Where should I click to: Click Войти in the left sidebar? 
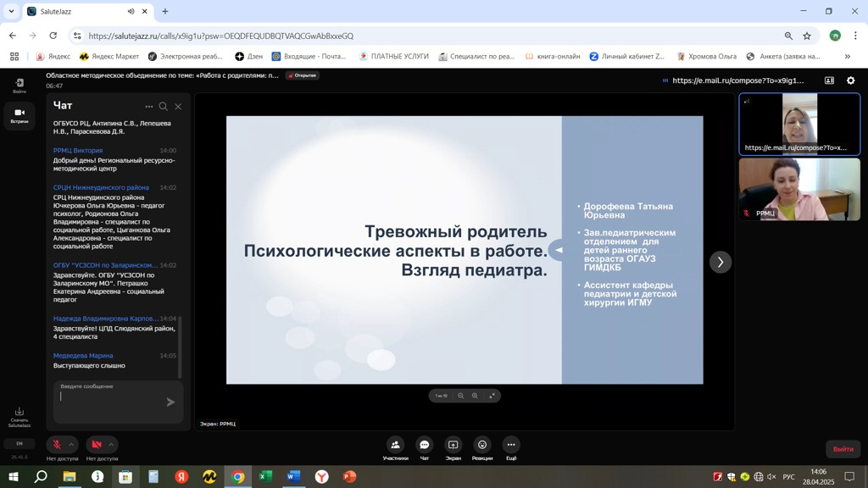(x=19, y=86)
